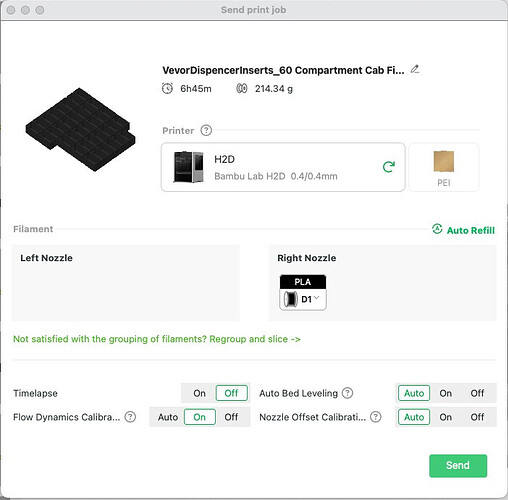Set Flow Dynamics Calibration to Auto

point(168,417)
